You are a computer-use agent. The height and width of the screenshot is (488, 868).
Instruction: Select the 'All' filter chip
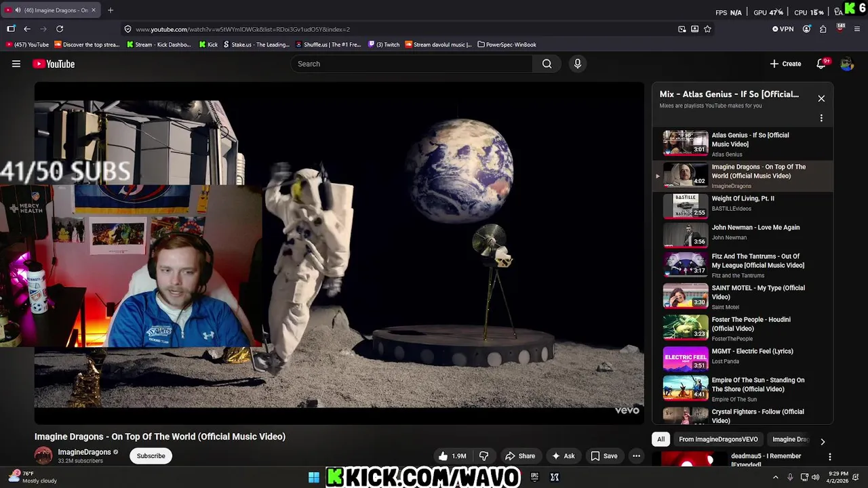(x=660, y=439)
